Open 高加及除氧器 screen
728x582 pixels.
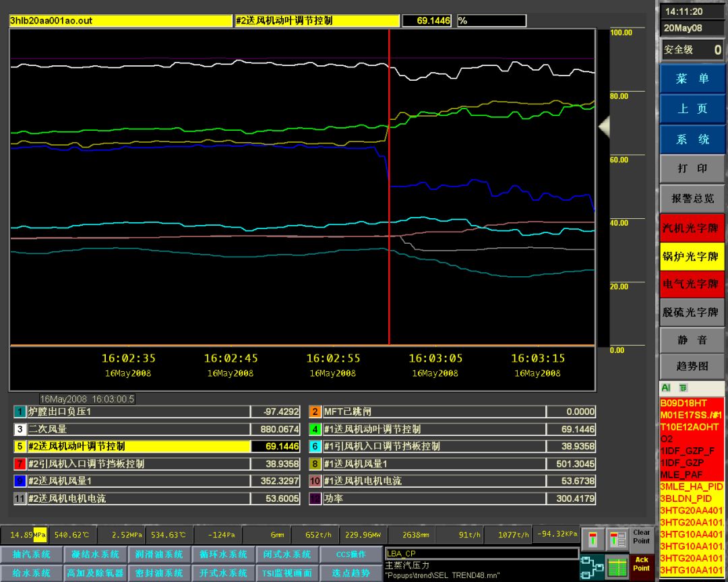point(95,573)
